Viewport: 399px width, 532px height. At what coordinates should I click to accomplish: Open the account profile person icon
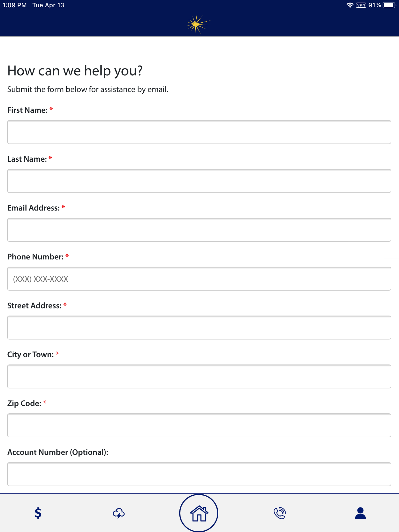(360, 513)
